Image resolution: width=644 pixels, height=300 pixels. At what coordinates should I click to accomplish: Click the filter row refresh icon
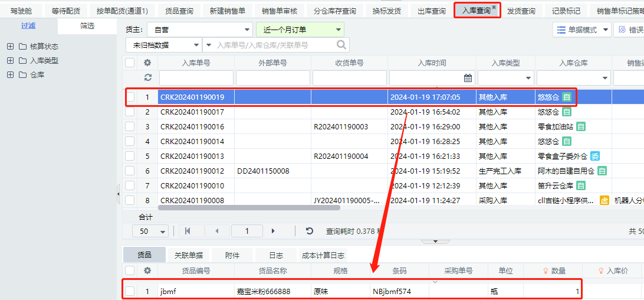tap(147, 77)
